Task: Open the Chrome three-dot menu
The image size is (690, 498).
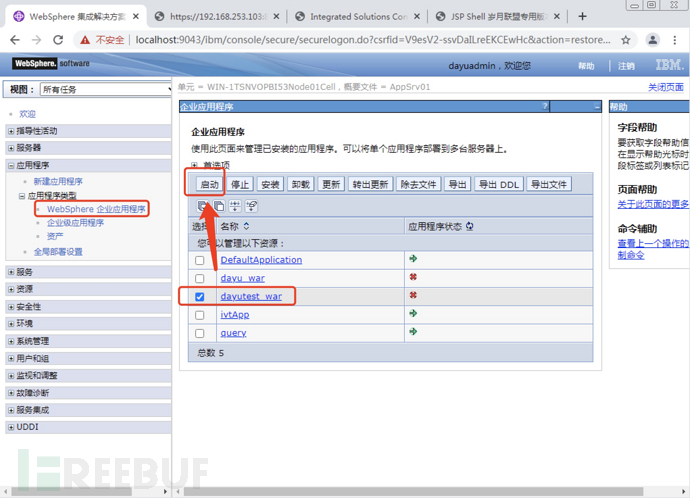Action: pos(675,40)
